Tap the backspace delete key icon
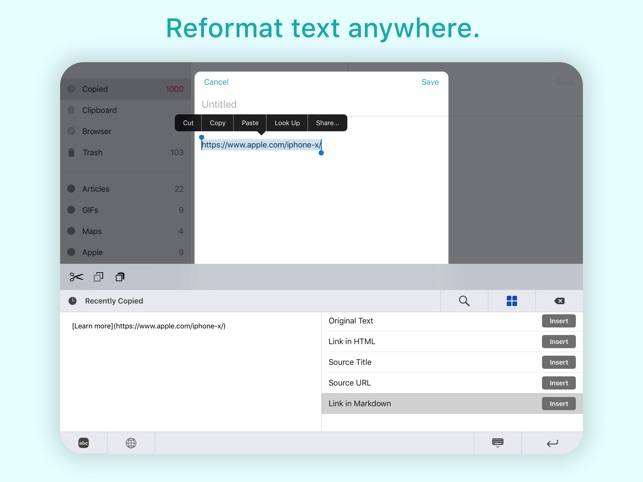 click(x=559, y=301)
